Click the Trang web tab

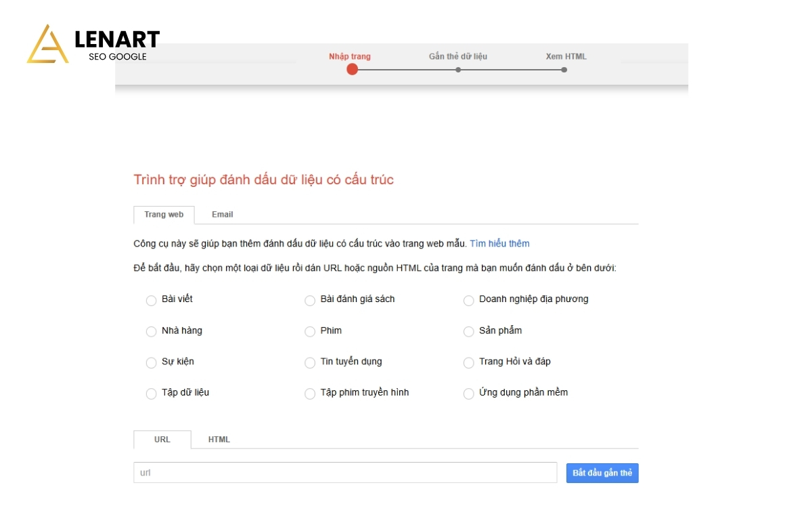pos(163,214)
